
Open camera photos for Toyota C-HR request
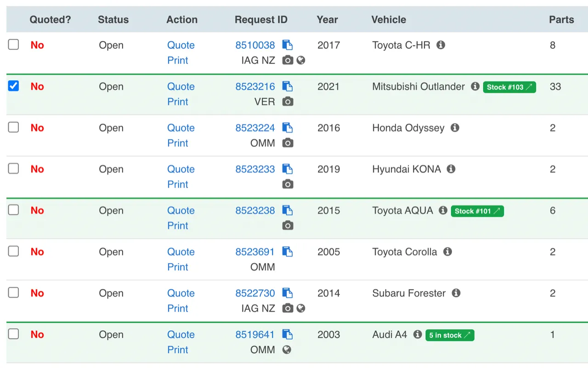288,60
